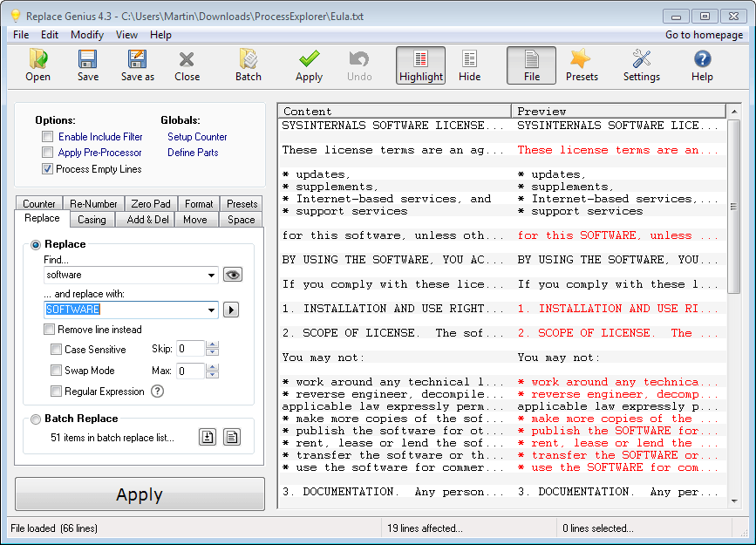This screenshot has width=756, height=545.
Task: Click the edit batch replace list icon
Action: 232,437
